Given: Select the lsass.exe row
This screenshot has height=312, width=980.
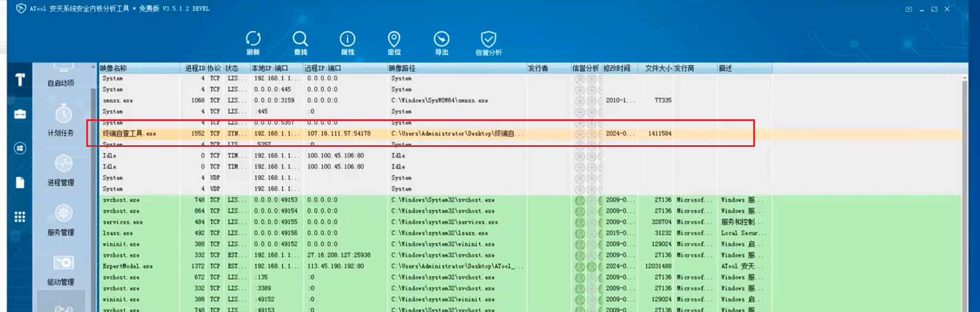Looking at the screenshot, I should click(531, 233).
